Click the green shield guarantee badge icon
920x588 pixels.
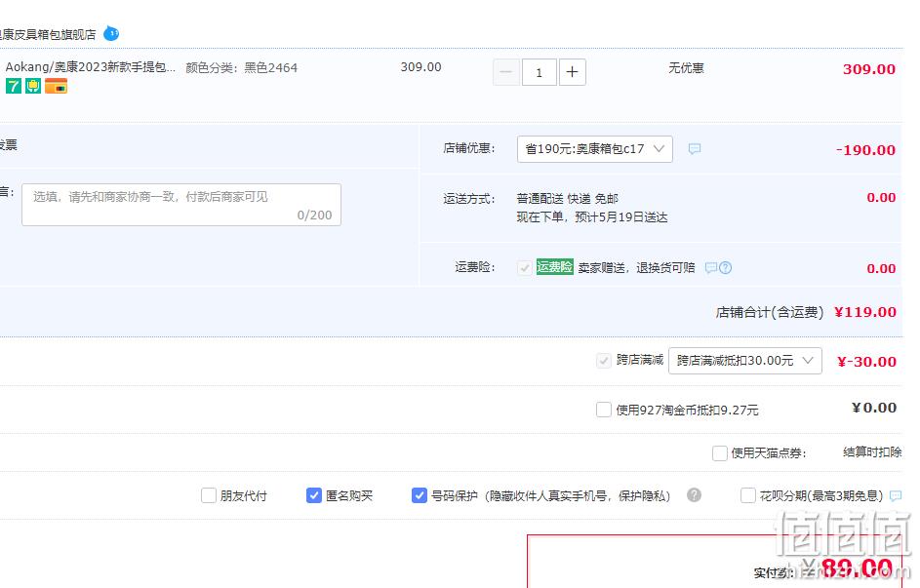[33, 86]
